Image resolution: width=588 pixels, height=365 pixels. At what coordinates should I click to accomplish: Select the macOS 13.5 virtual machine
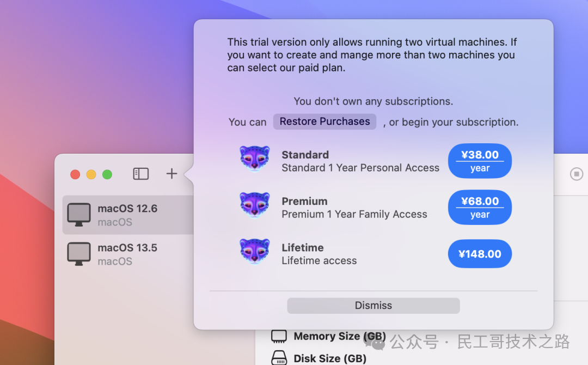128,254
